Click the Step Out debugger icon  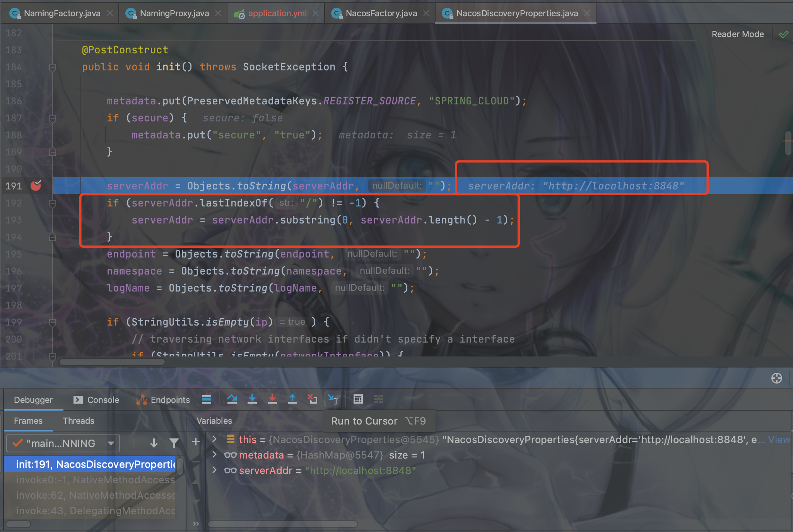click(x=292, y=399)
